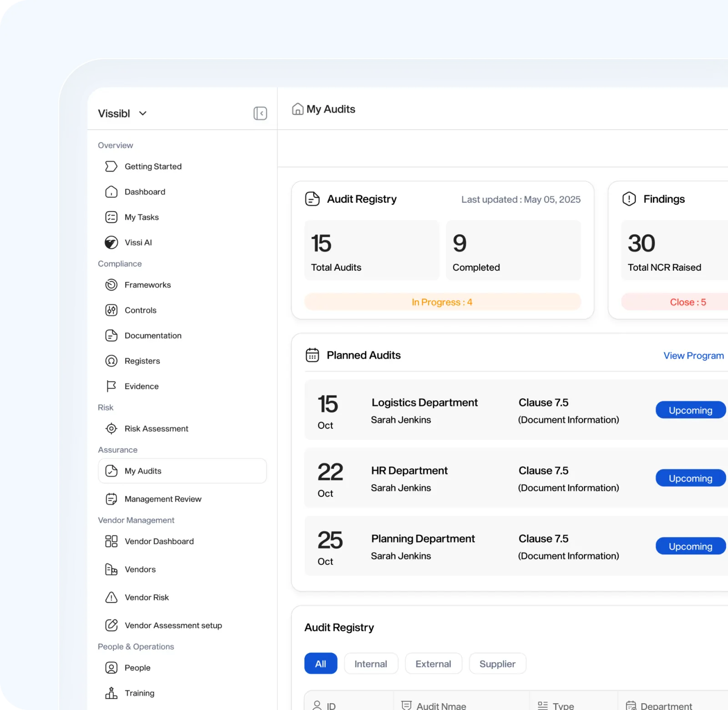
Task: Click the People & Operations section heading
Action: (136, 647)
